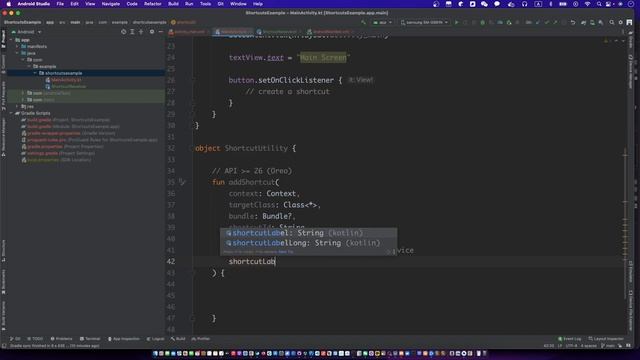
Task: Click the green Debug bug icon
Action: (482, 22)
